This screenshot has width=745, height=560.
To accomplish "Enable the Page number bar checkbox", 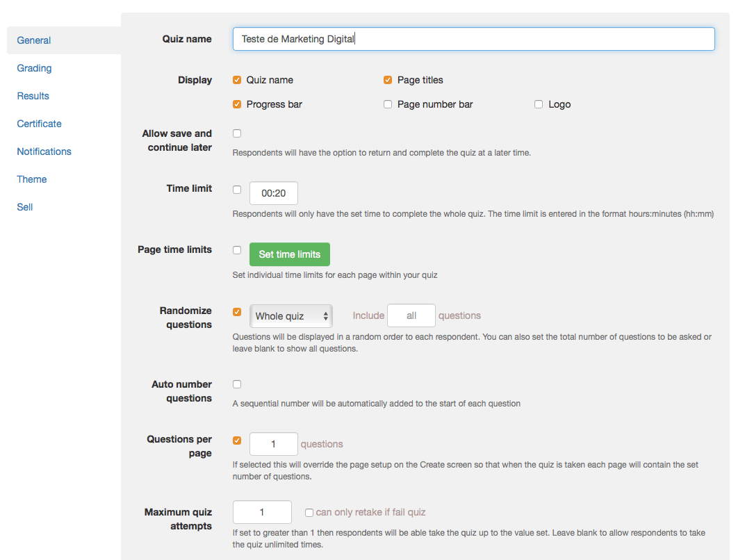I will 388,104.
